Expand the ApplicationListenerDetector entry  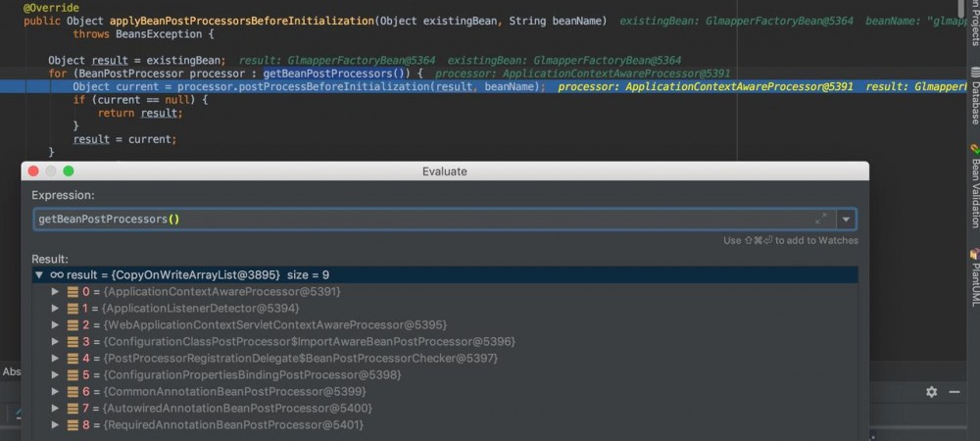coord(56,309)
